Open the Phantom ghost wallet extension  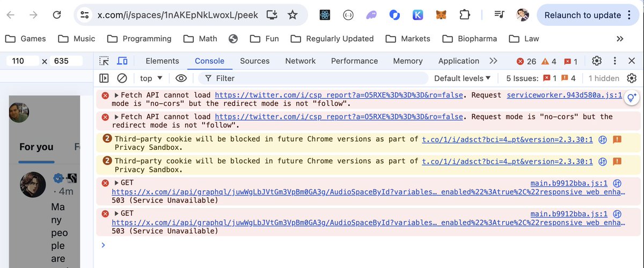coord(371,15)
